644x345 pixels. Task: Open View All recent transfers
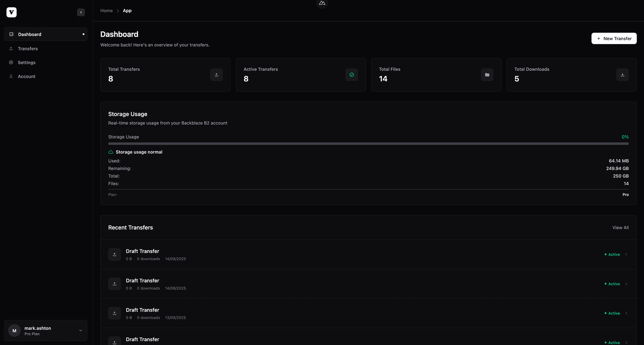[621, 227]
